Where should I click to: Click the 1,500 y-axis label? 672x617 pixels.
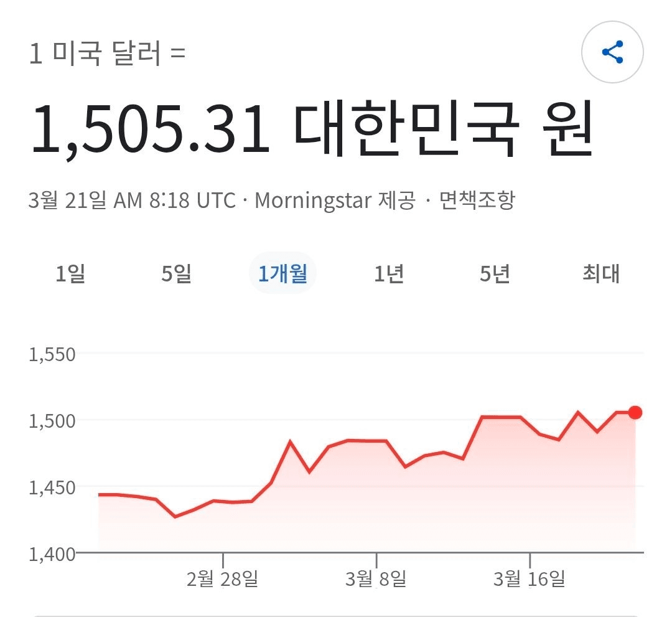click(x=52, y=421)
